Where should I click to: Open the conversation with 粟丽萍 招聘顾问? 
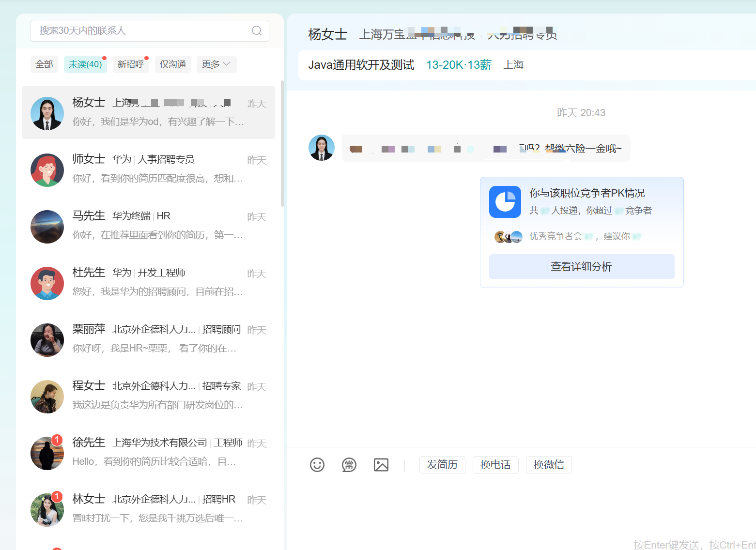148,339
